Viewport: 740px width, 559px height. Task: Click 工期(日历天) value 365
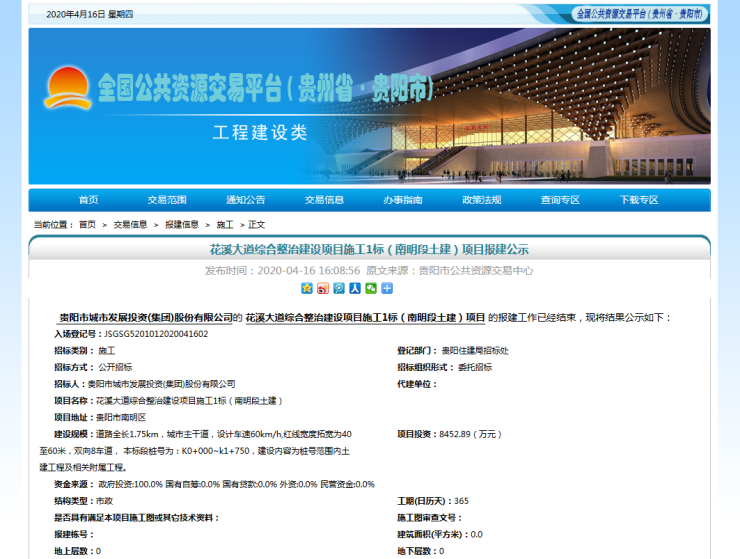[462, 501]
